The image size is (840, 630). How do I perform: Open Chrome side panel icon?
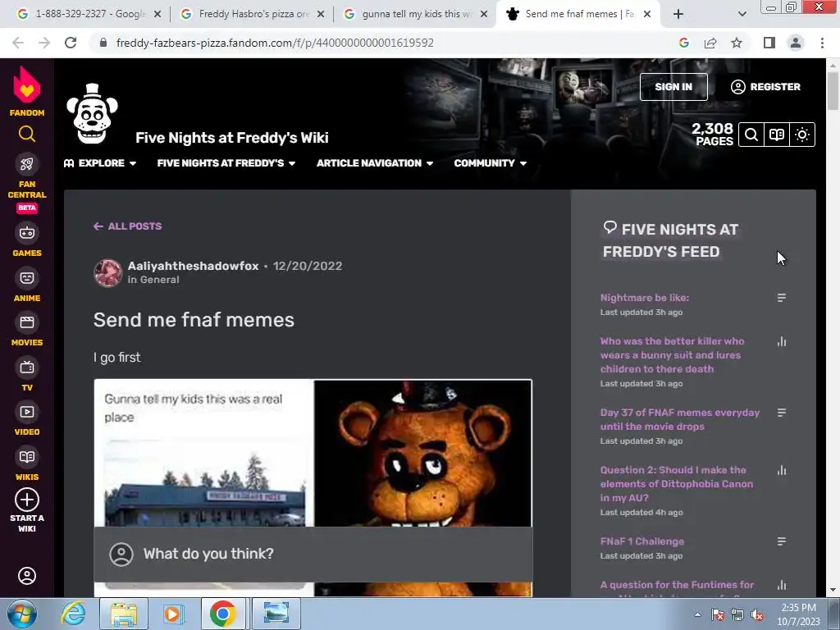769,43
